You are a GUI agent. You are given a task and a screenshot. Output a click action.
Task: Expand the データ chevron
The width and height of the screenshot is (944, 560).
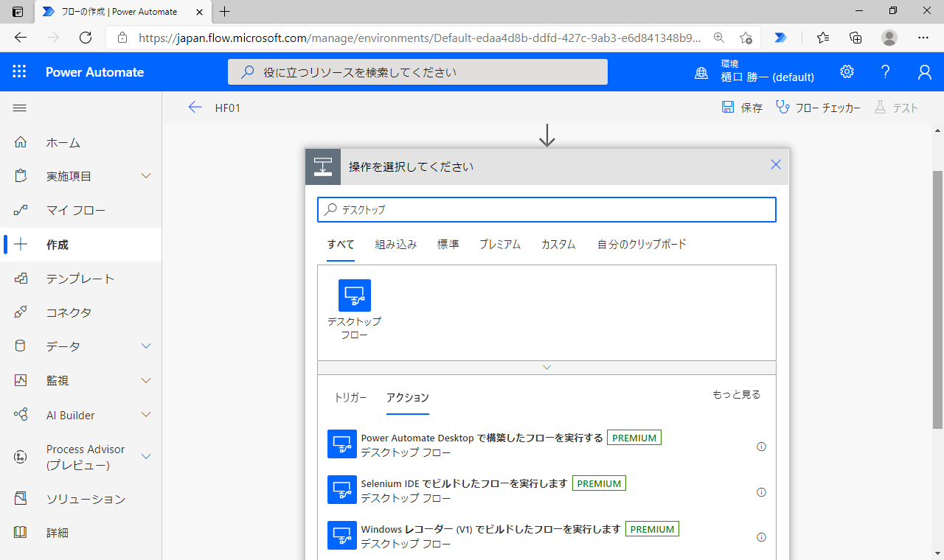pyautogui.click(x=146, y=346)
